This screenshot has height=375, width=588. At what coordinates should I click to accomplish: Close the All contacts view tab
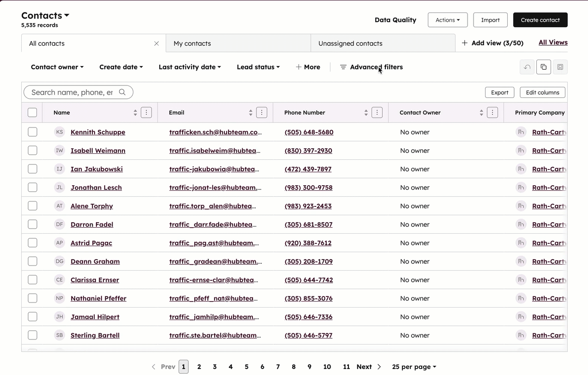pyautogui.click(x=156, y=43)
